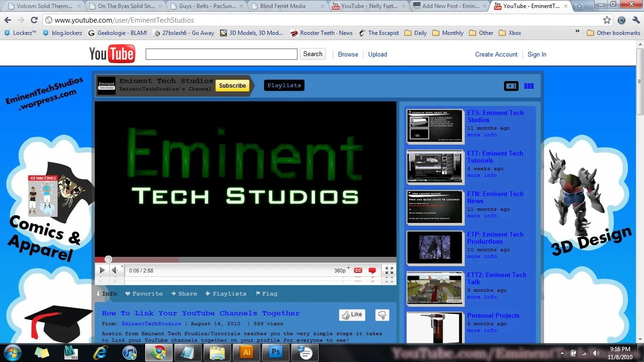644x362 pixels.
Task: Open ETP: Eminent Tech Productions playlist
Action: (x=495, y=238)
